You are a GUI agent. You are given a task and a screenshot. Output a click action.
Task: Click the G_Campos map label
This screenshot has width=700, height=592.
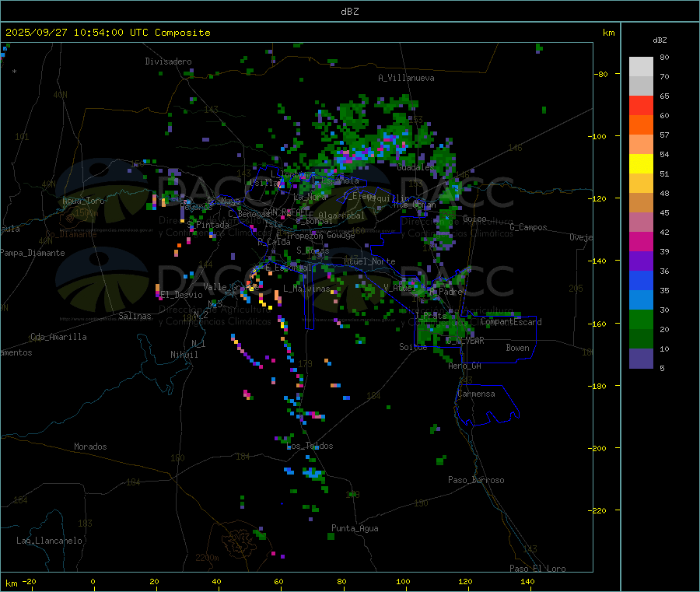528,227
